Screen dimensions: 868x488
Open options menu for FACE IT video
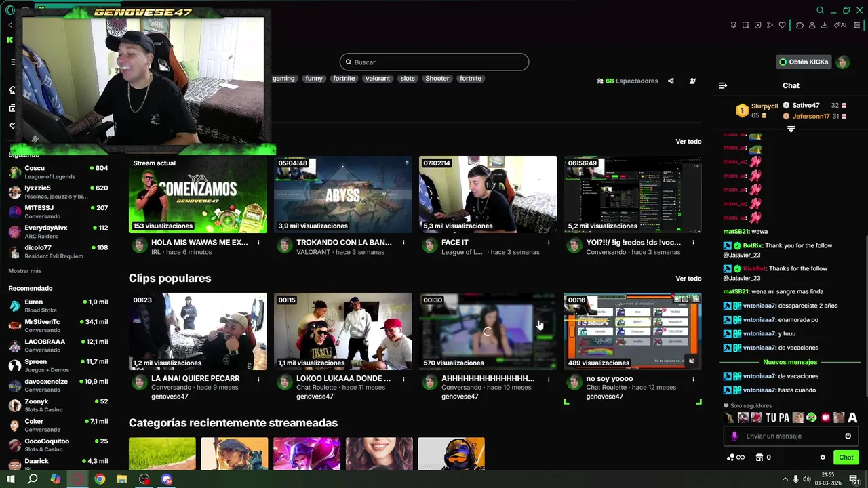[x=549, y=243]
